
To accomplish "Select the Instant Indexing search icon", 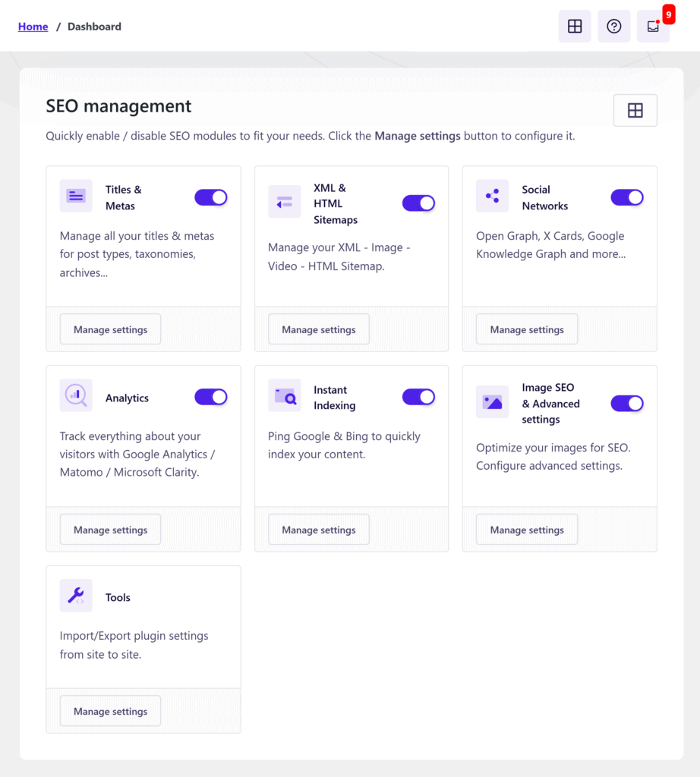I will (x=284, y=395).
